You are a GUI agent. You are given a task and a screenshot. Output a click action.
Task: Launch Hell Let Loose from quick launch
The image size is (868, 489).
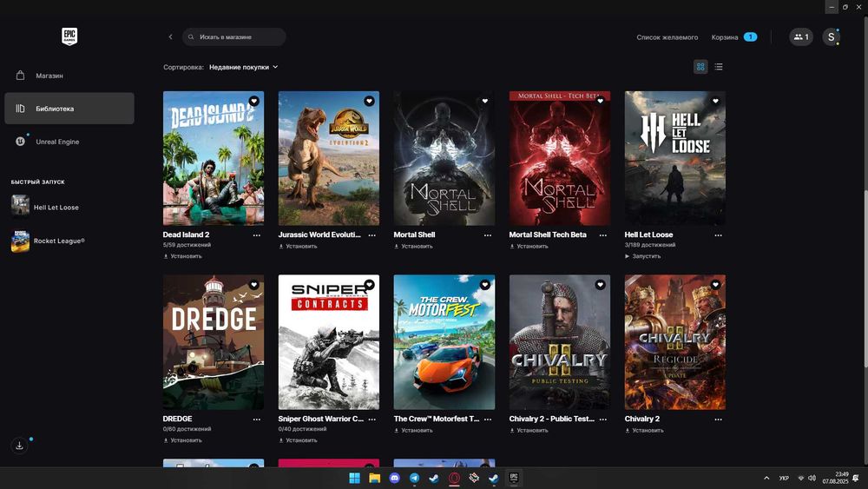45,207
